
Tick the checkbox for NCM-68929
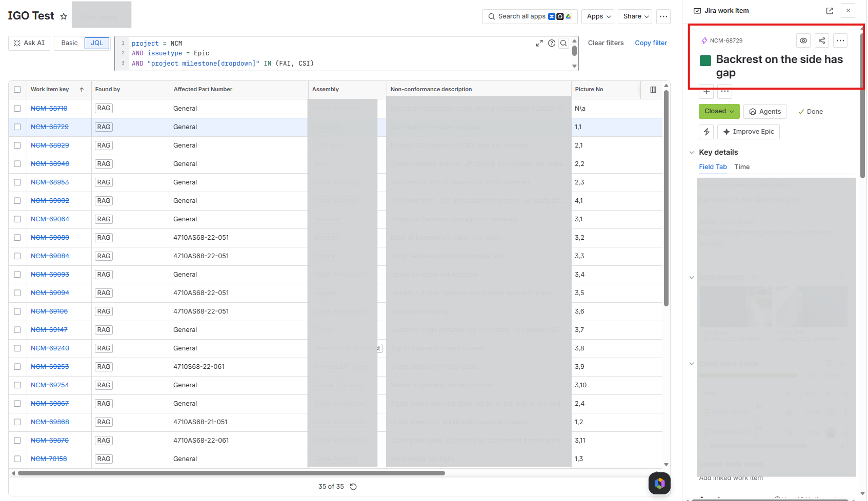(17, 145)
